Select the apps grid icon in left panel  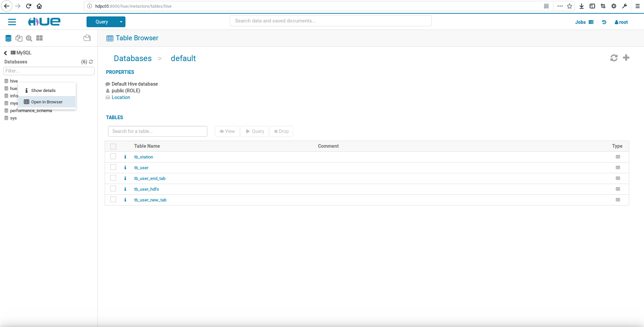(40, 38)
